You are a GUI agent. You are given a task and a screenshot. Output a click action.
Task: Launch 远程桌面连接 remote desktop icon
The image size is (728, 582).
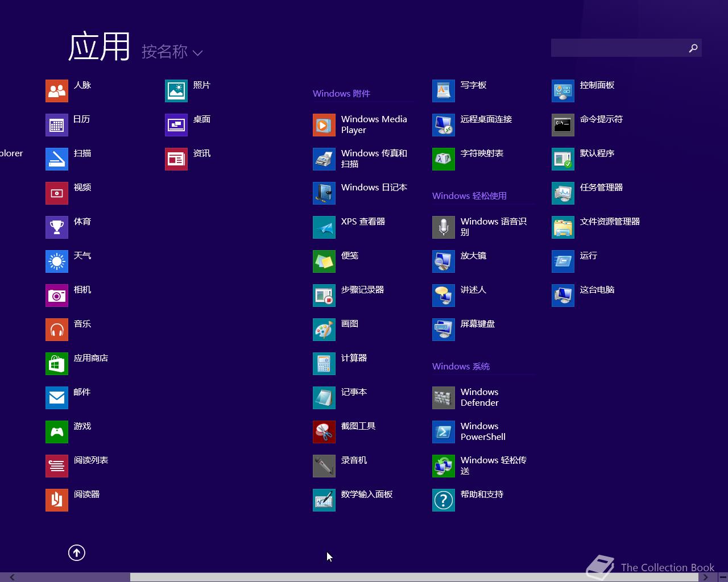pyautogui.click(x=444, y=125)
